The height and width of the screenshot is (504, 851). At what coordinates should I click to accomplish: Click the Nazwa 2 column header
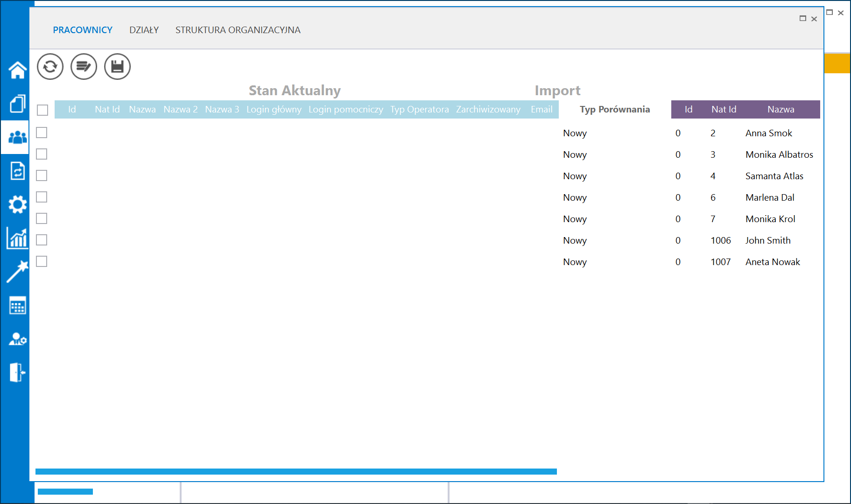(x=181, y=109)
